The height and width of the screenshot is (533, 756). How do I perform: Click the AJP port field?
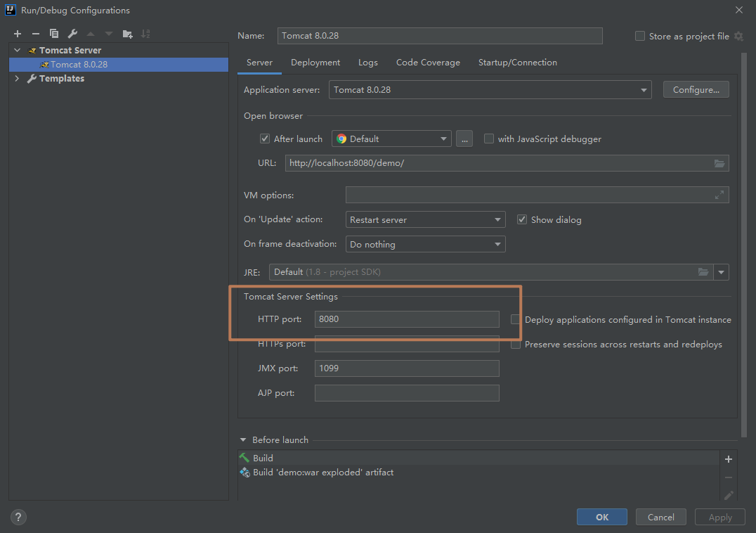(x=407, y=393)
